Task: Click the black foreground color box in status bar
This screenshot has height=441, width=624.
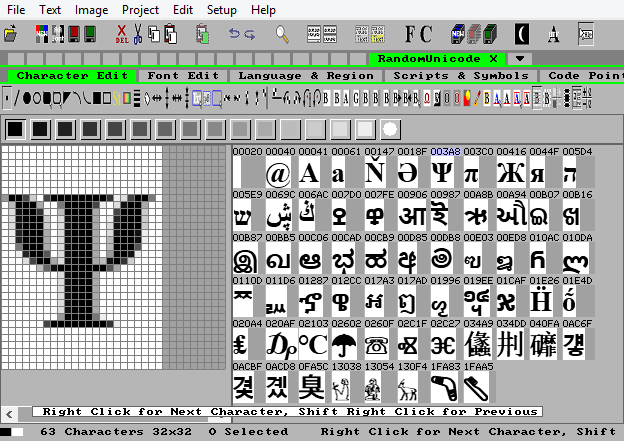Action: click(6, 431)
